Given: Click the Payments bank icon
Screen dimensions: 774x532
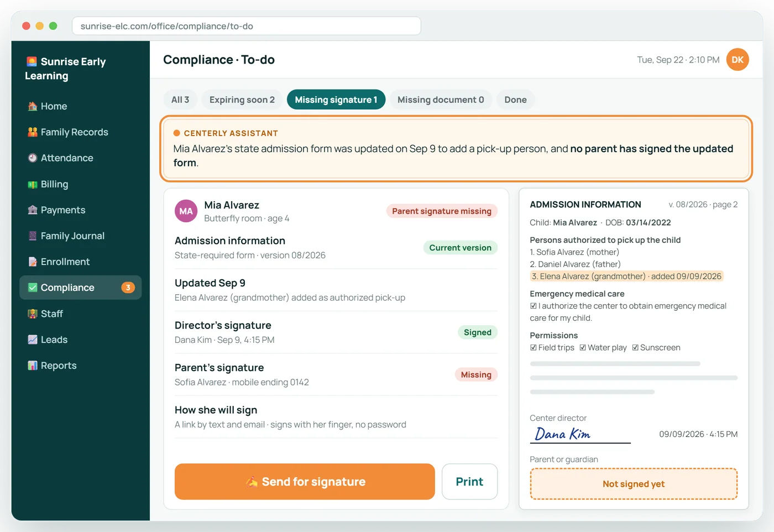Looking at the screenshot, I should coord(33,210).
